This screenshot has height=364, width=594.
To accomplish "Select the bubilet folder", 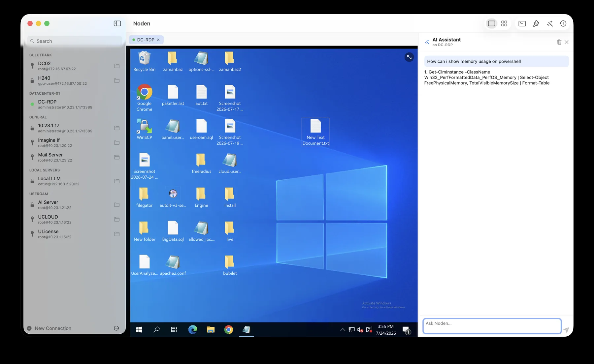I will click(230, 265).
